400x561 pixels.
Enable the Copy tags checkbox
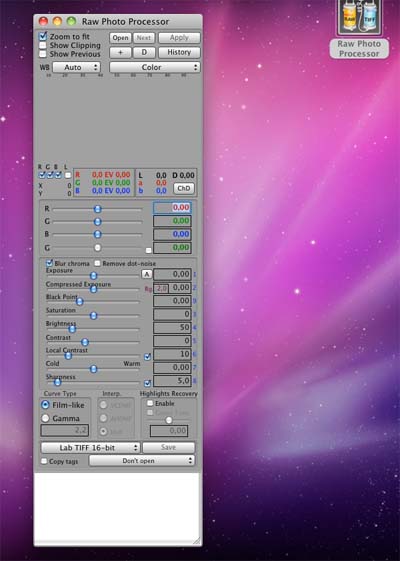point(44,461)
